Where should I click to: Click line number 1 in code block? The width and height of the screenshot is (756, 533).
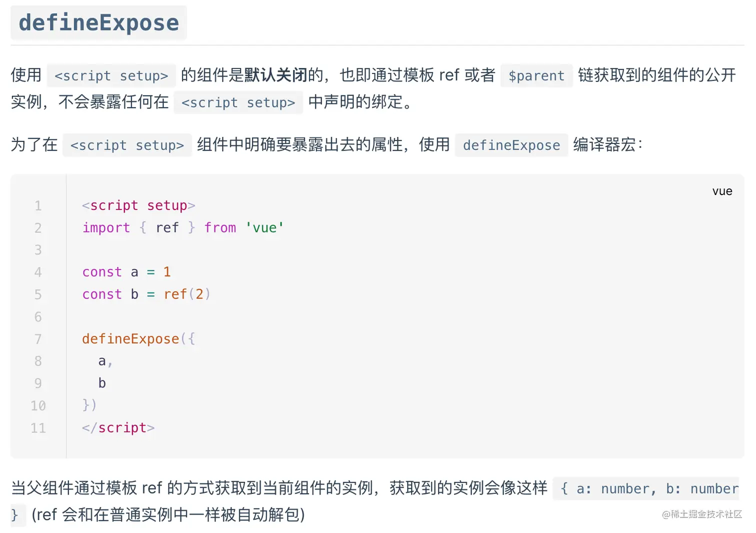pos(38,205)
